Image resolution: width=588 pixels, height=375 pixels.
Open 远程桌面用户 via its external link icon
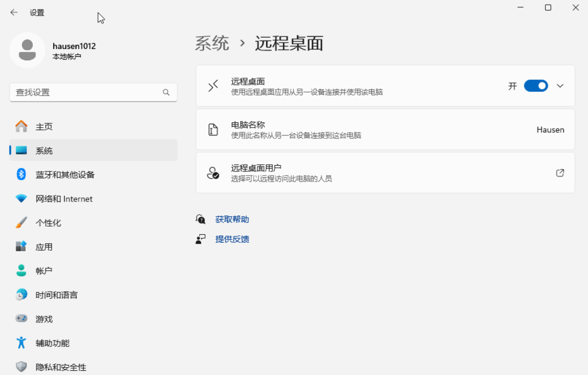click(x=560, y=172)
